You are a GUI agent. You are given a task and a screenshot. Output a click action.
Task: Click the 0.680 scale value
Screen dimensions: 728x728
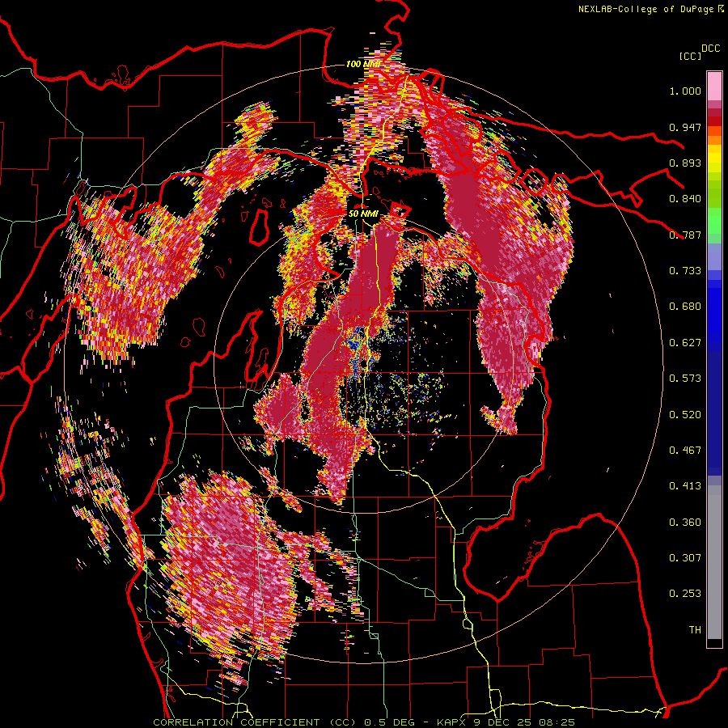(685, 307)
